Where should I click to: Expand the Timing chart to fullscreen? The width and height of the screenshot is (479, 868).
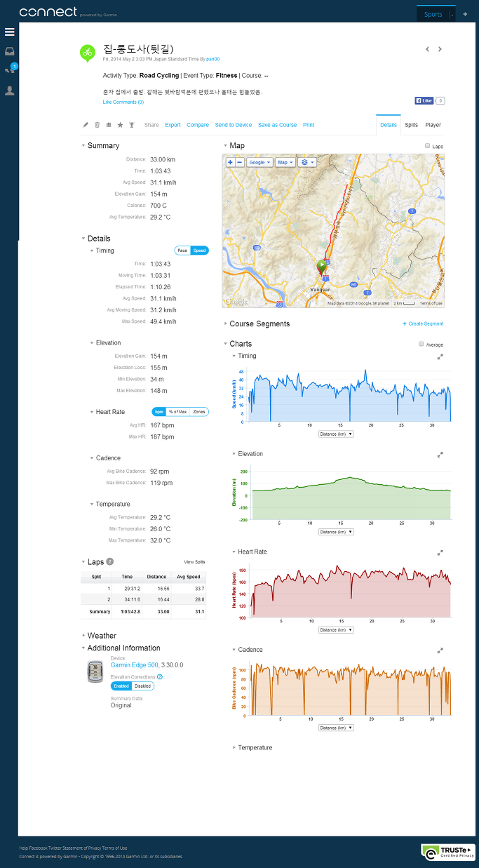pyautogui.click(x=440, y=356)
